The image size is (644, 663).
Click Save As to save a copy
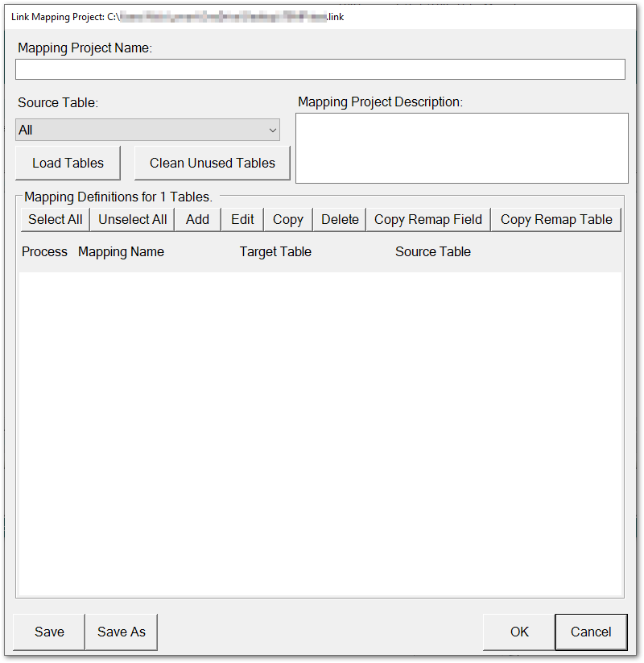121,632
